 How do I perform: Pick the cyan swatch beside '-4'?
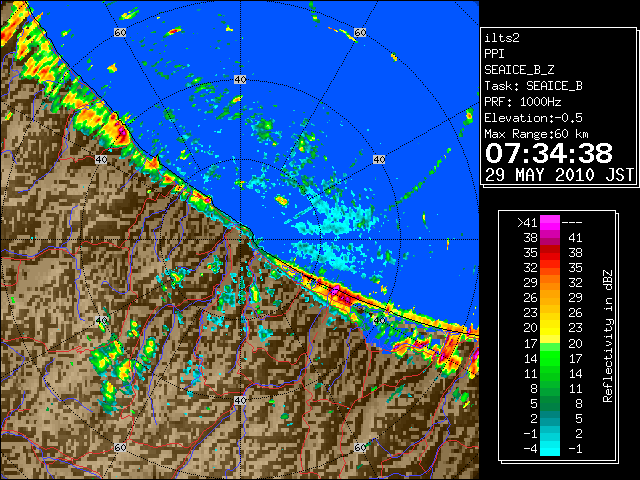pos(550,449)
